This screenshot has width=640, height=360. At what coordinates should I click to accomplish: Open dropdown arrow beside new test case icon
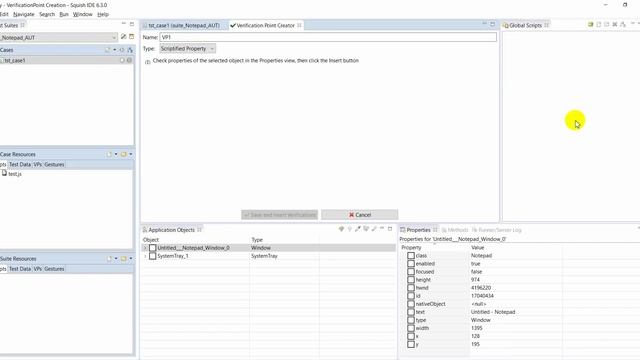[115, 50]
